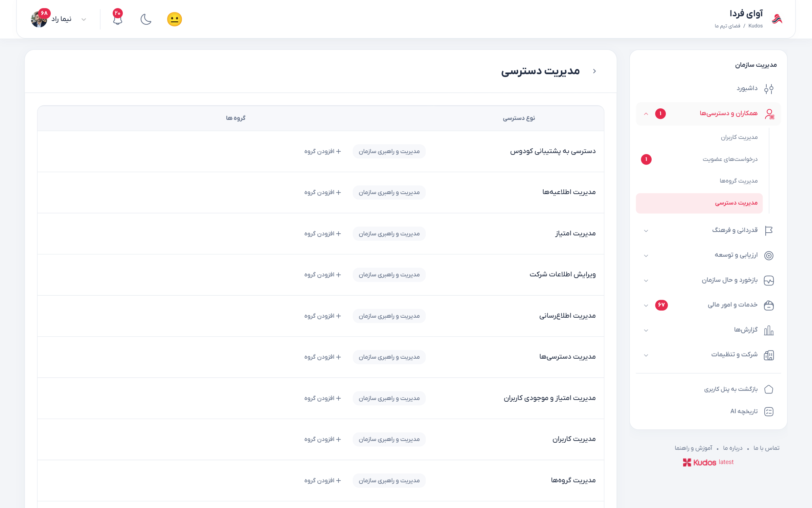The image size is (812, 508).
Task: Click the بازخورد و حال سازمان pulse icon
Action: (769, 280)
